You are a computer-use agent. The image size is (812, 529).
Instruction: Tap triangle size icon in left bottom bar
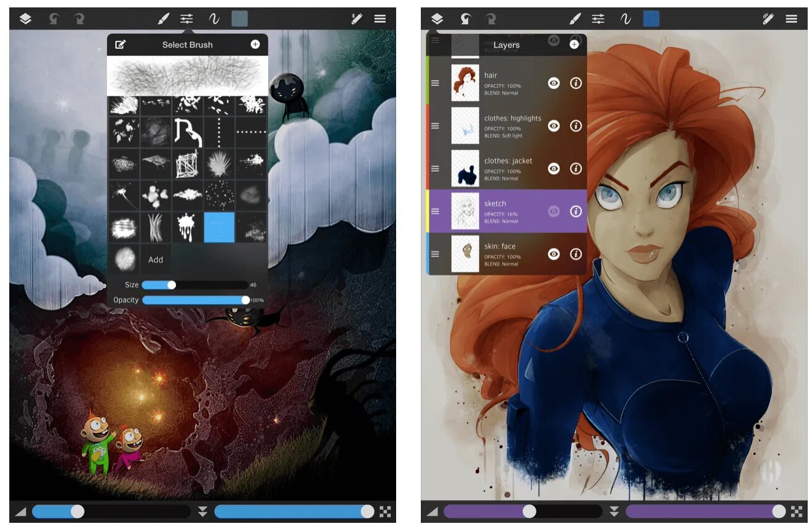[x=20, y=512]
